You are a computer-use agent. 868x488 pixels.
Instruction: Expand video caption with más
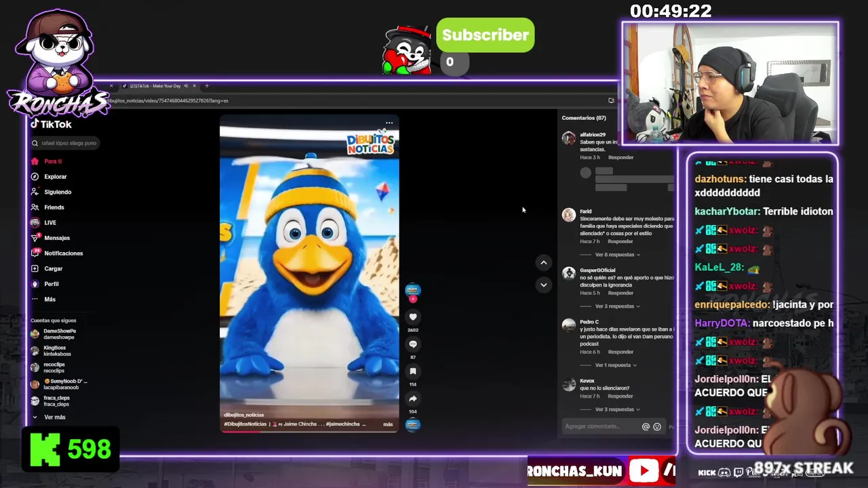[388, 424]
